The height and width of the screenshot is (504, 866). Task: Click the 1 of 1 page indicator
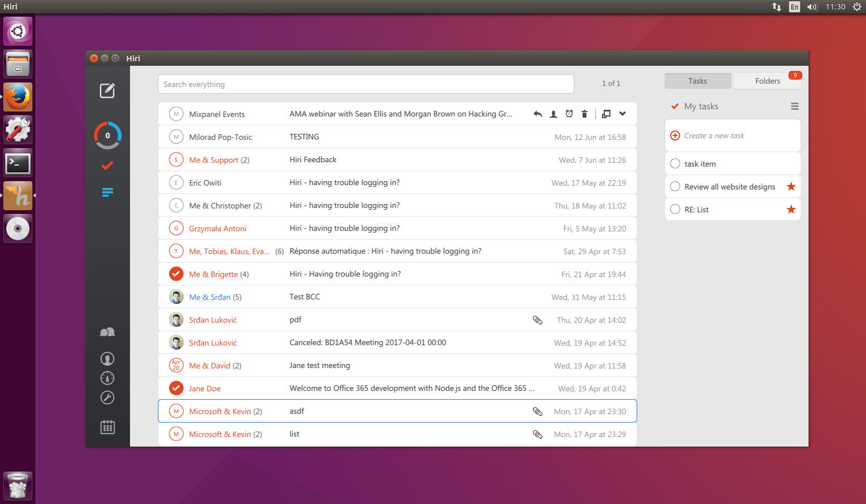[x=611, y=84]
